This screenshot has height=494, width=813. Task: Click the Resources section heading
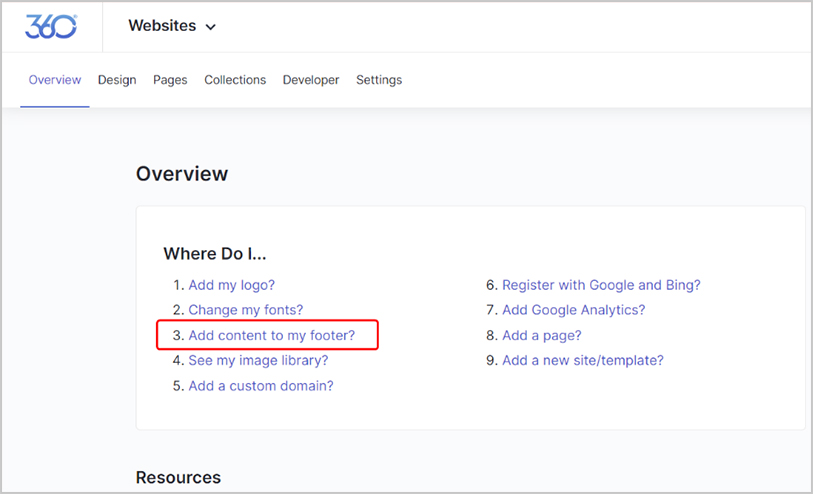click(178, 478)
